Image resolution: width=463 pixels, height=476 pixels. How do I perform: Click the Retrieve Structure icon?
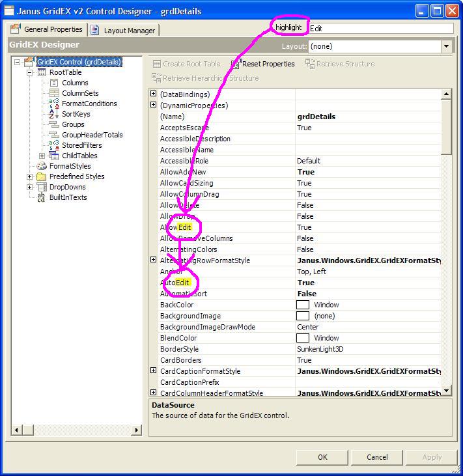tap(310, 64)
